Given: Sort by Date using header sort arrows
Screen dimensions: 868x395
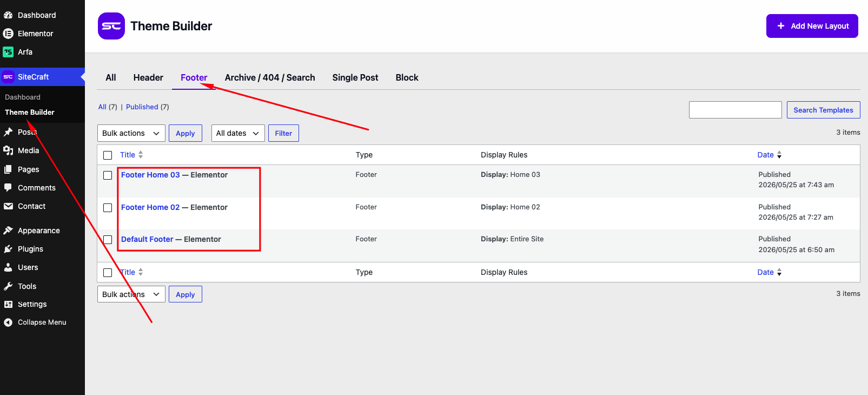Looking at the screenshot, I should point(779,155).
